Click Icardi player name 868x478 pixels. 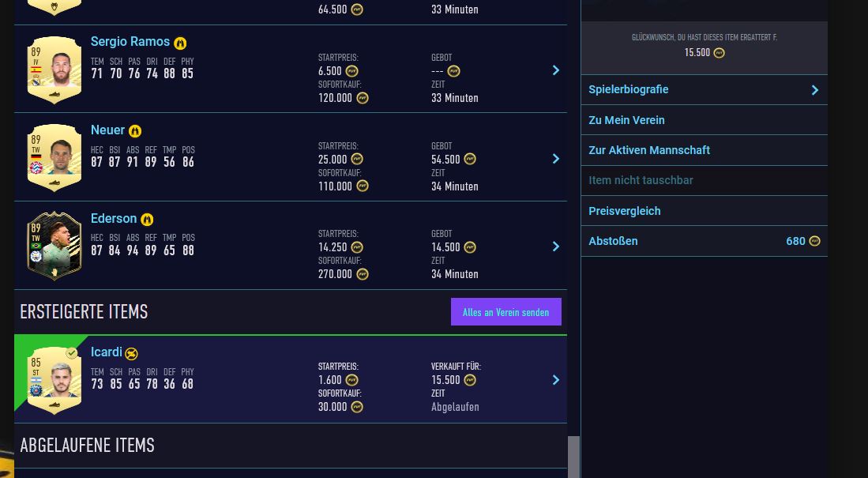[x=107, y=352]
